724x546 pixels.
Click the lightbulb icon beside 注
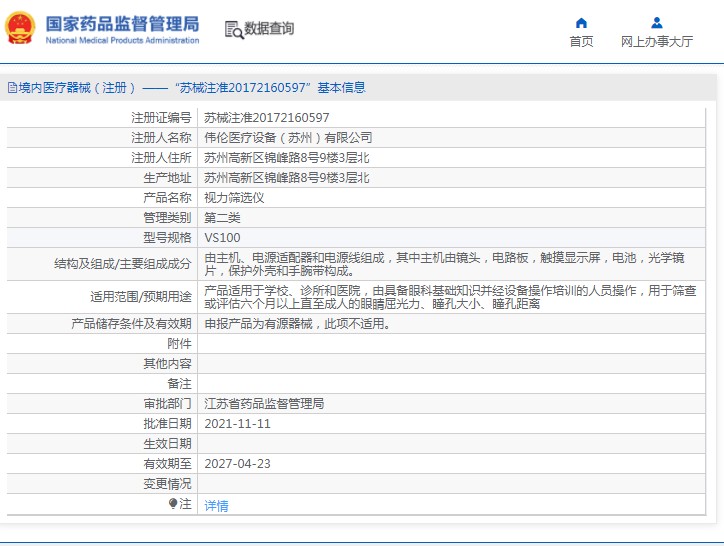[x=173, y=504]
